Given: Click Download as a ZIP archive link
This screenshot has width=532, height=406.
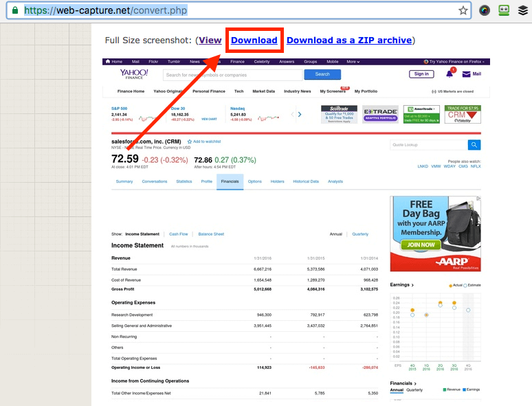Looking at the screenshot, I should pos(349,40).
